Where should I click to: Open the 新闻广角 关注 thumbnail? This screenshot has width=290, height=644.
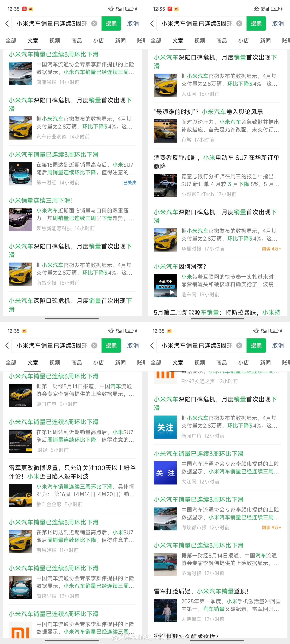click(x=165, y=427)
